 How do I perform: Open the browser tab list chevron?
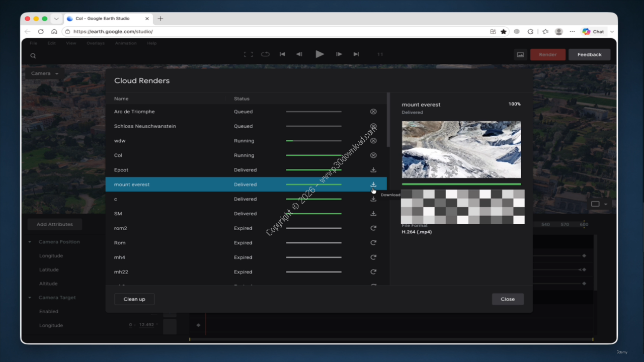click(56, 19)
